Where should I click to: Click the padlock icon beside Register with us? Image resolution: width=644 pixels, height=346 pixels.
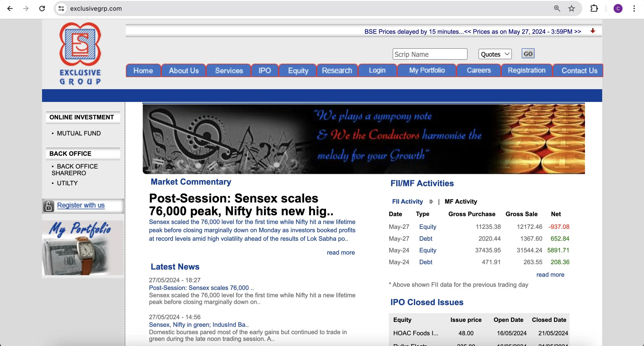tap(49, 206)
